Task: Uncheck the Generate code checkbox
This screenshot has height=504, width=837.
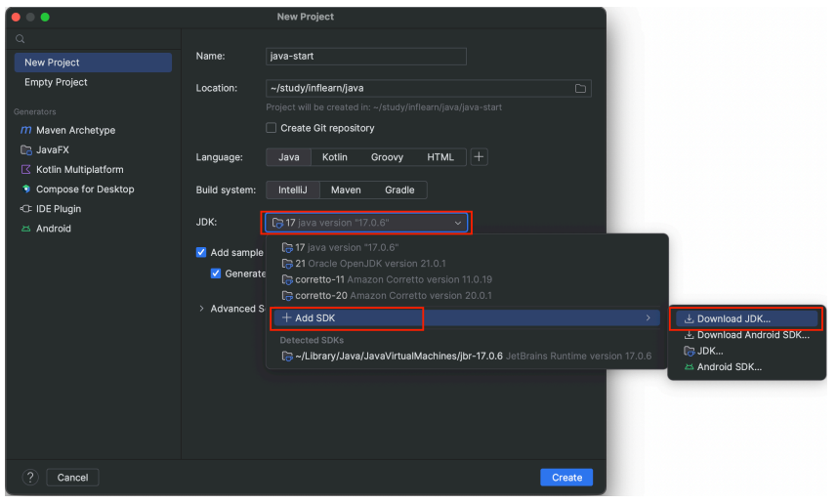Action: click(216, 273)
